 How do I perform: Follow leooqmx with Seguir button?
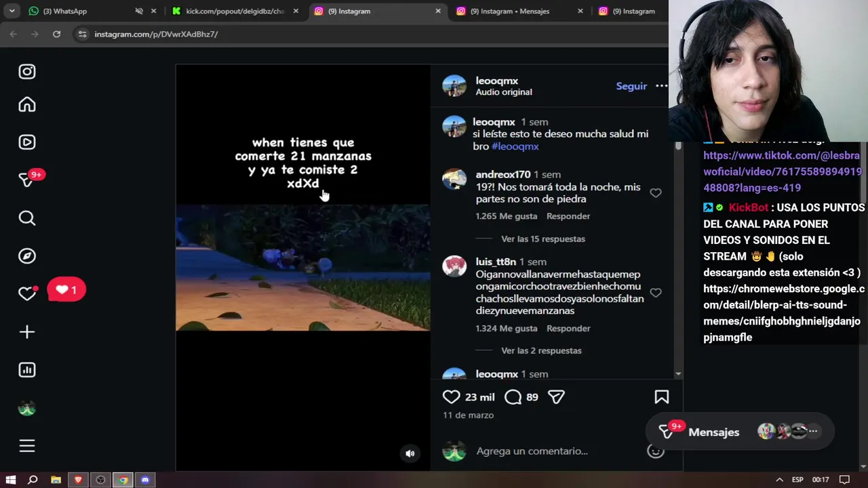coord(631,86)
